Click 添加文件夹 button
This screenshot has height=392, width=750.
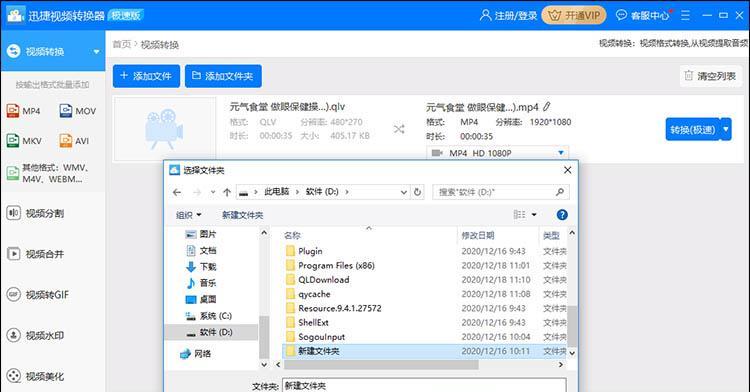pyautogui.click(x=223, y=76)
